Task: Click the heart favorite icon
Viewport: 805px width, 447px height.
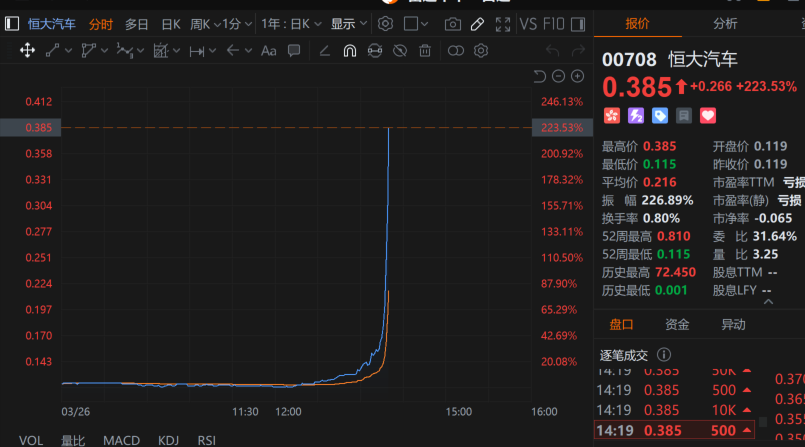Action: click(708, 115)
